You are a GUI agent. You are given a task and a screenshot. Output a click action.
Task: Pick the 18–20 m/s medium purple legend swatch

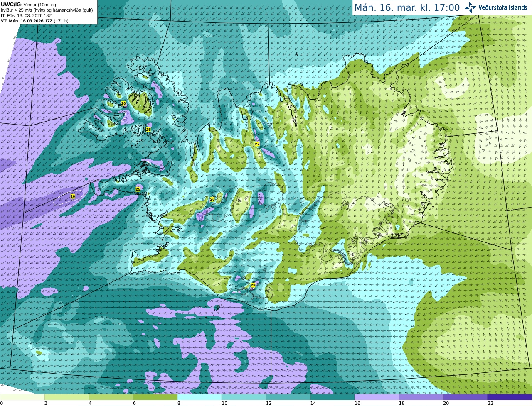click(x=421, y=397)
